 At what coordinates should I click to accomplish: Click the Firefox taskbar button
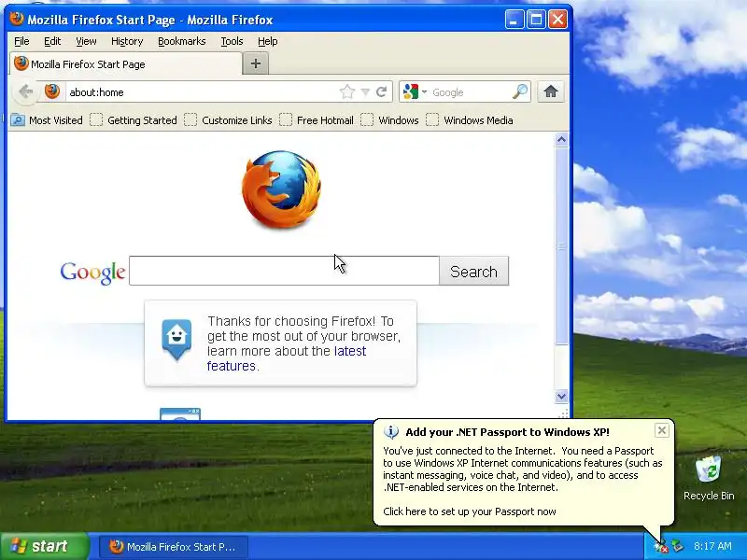coord(174,547)
